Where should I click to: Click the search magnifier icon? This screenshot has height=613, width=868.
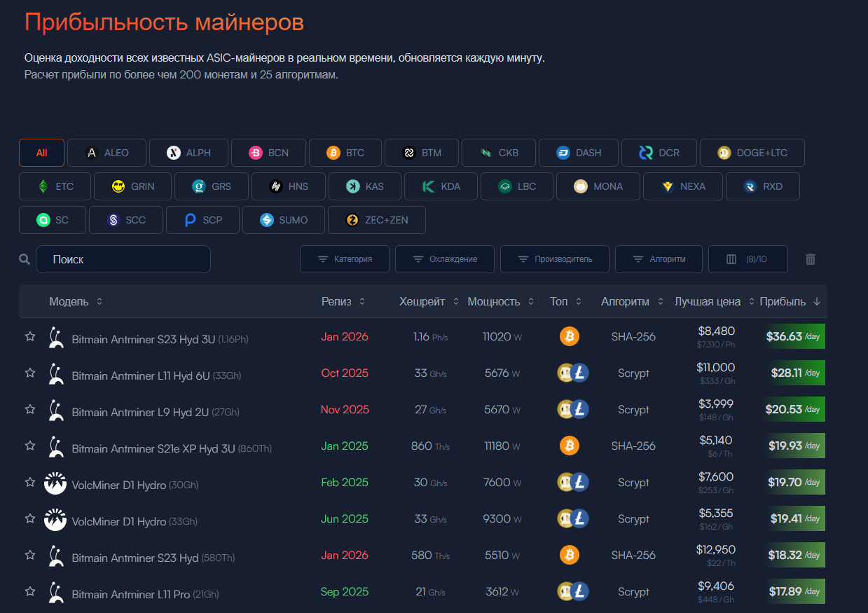click(25, 259)
